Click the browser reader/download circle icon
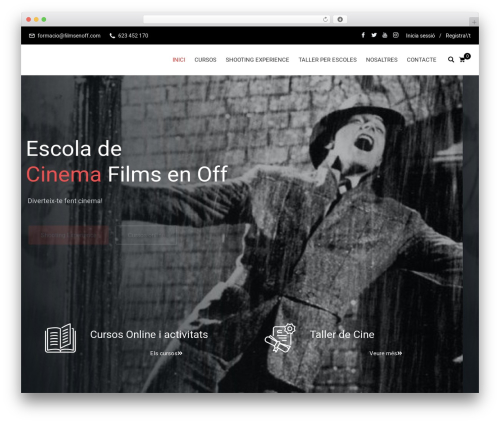Image resolution: width=500 pixels, height=423 pixels. [340, 19]
